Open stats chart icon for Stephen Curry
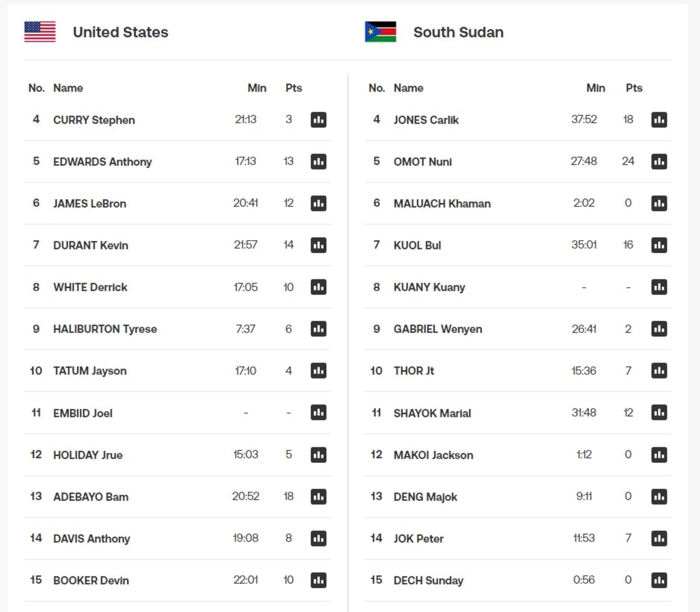This screenshot has height=612, width=700. click(318, 120)
